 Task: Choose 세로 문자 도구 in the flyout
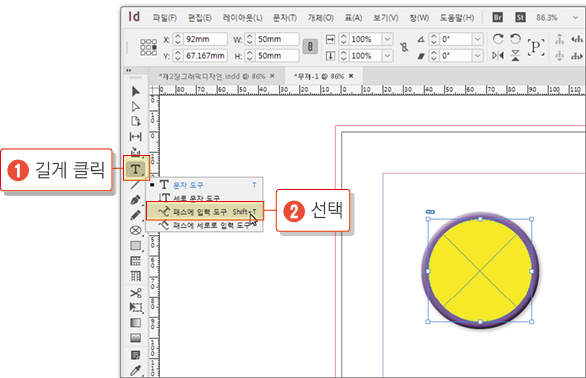pyautogui.click(x=204, y=197)
